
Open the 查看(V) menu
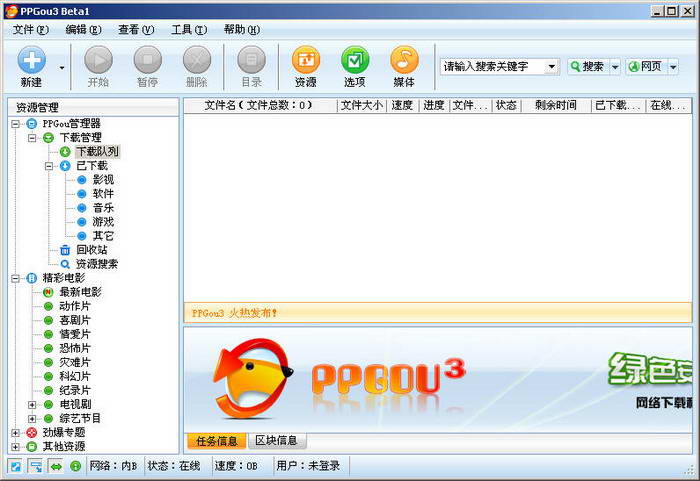click(136, 29)
